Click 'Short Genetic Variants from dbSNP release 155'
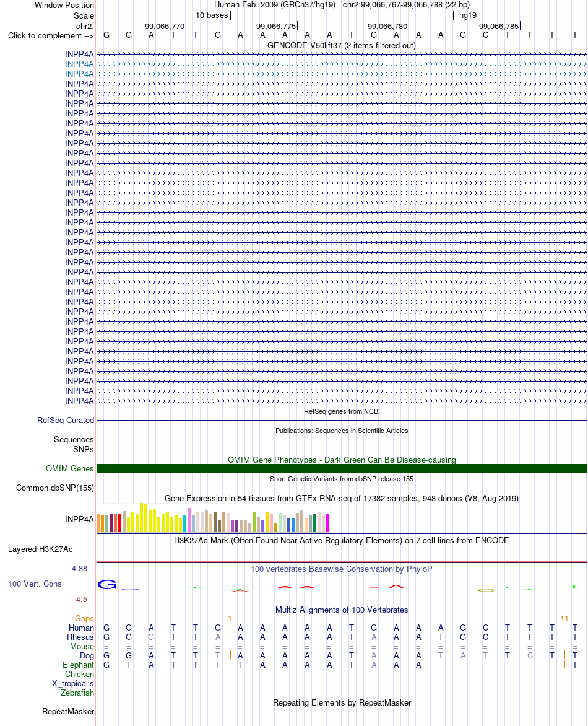588x726 pixels. tap(342, 479)
